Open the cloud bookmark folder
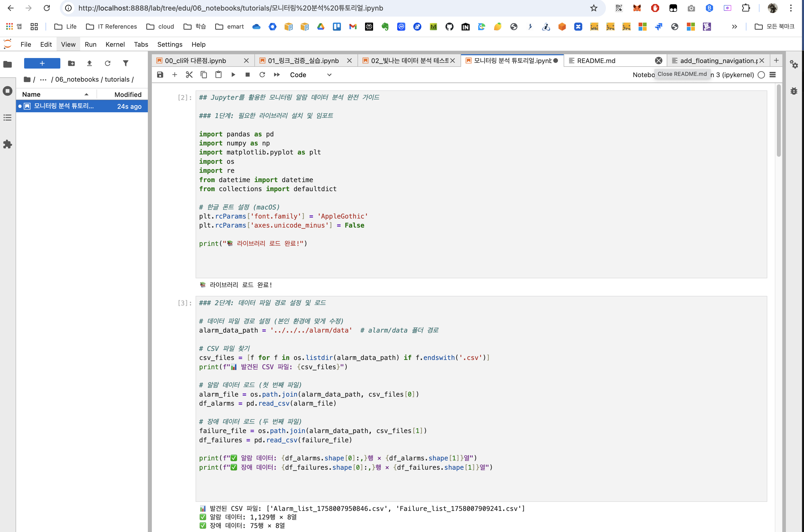804x532 pixels. tap(160, 26)
